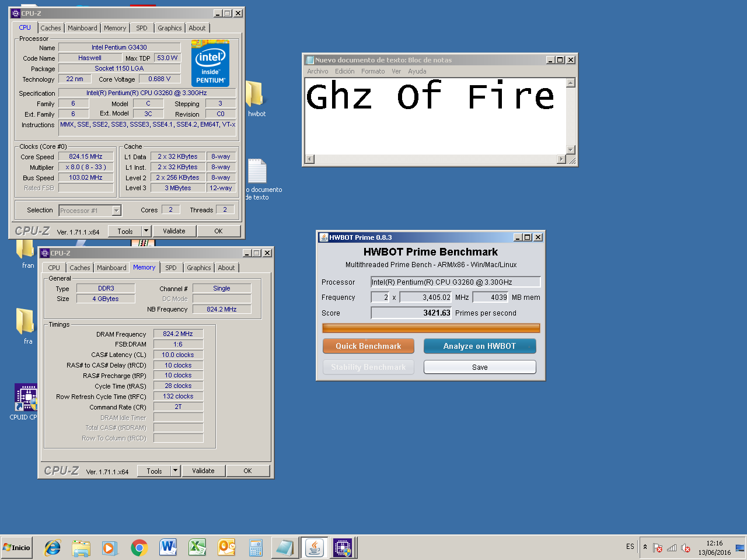Image resolution: width=747 pixels, height=560 pixels.
Task: Open SPD tab in lower CPU-Z window
Action: [x=171, y=268]
